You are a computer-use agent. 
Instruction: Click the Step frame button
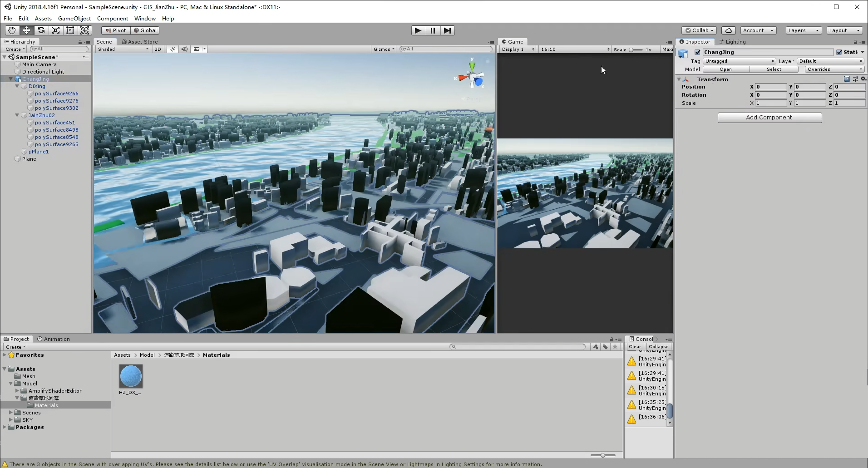click(447, 30)
